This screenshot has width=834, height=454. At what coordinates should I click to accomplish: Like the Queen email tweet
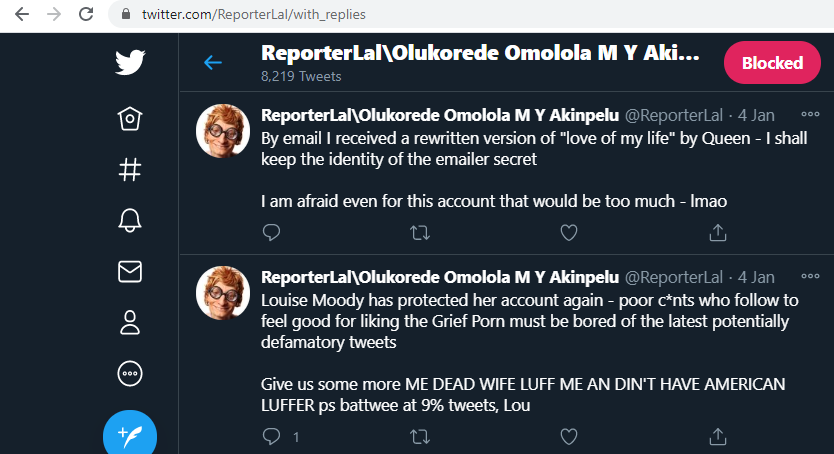568,232
